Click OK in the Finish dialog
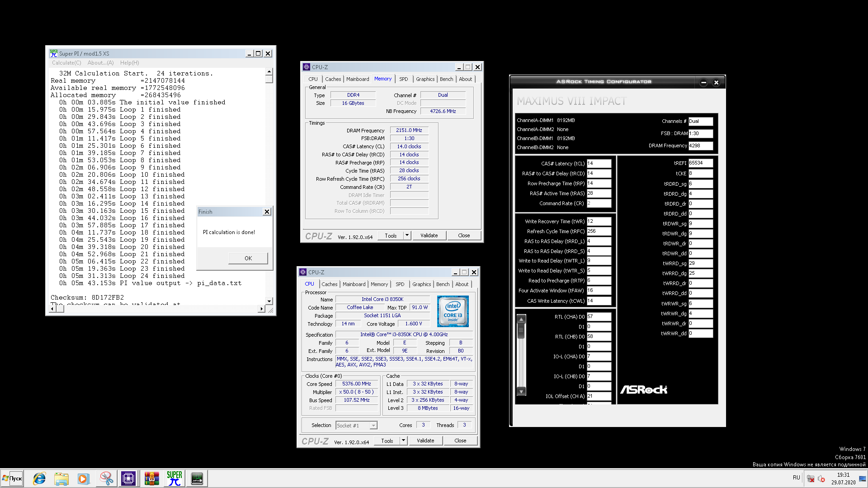 pos(248,258)
